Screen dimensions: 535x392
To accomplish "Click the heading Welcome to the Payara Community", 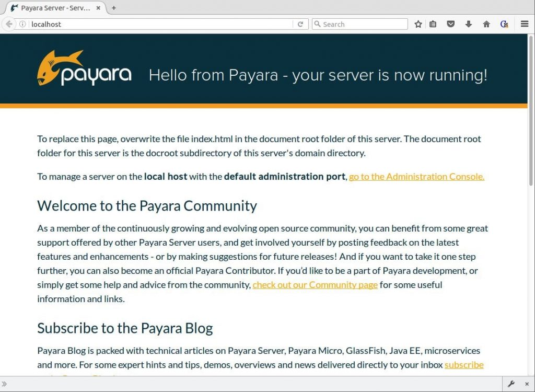I will tap(147, 206).
